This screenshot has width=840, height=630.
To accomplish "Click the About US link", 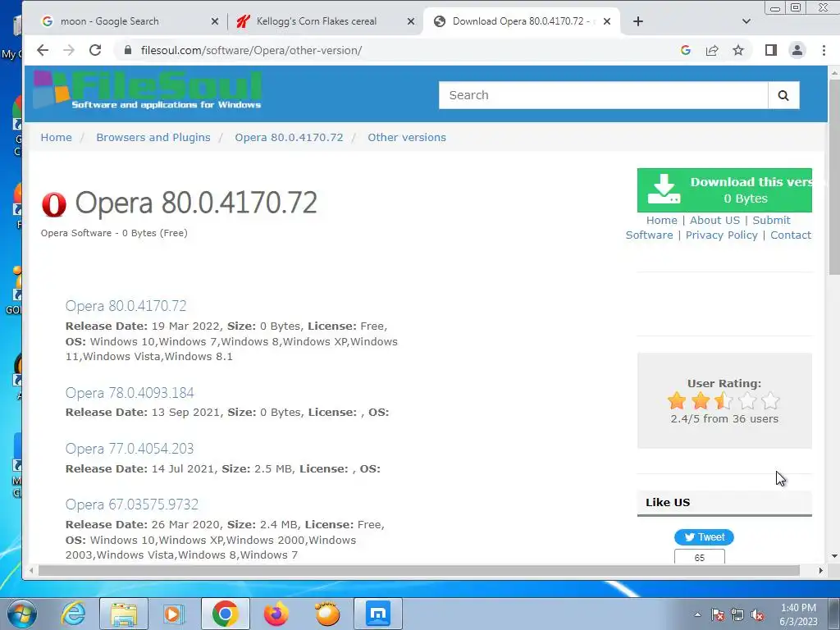I will click(714, 220).
